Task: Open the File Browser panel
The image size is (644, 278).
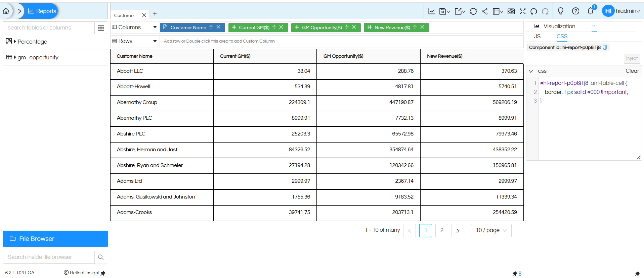Action: pyautogui.click(x=55, y=239)
